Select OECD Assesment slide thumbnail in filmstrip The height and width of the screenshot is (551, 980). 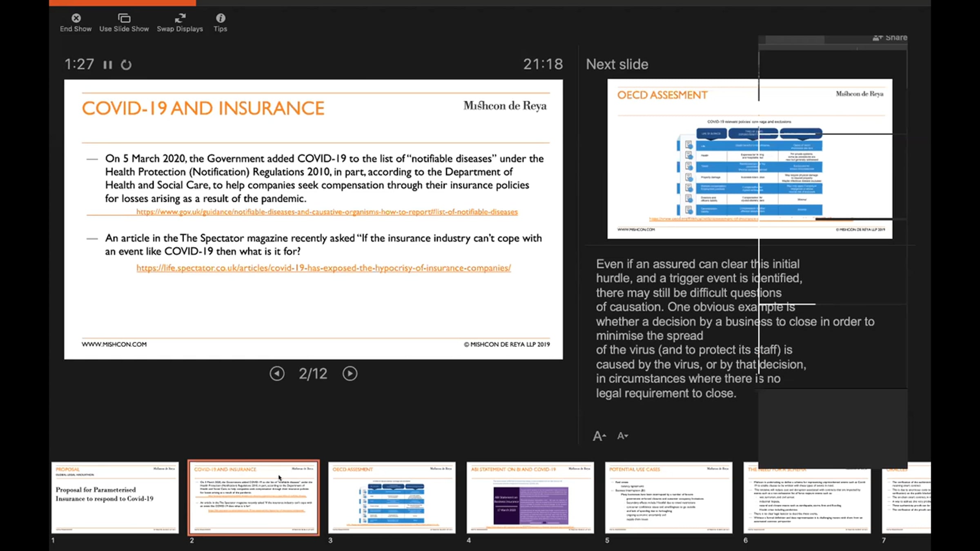[392, 497]
